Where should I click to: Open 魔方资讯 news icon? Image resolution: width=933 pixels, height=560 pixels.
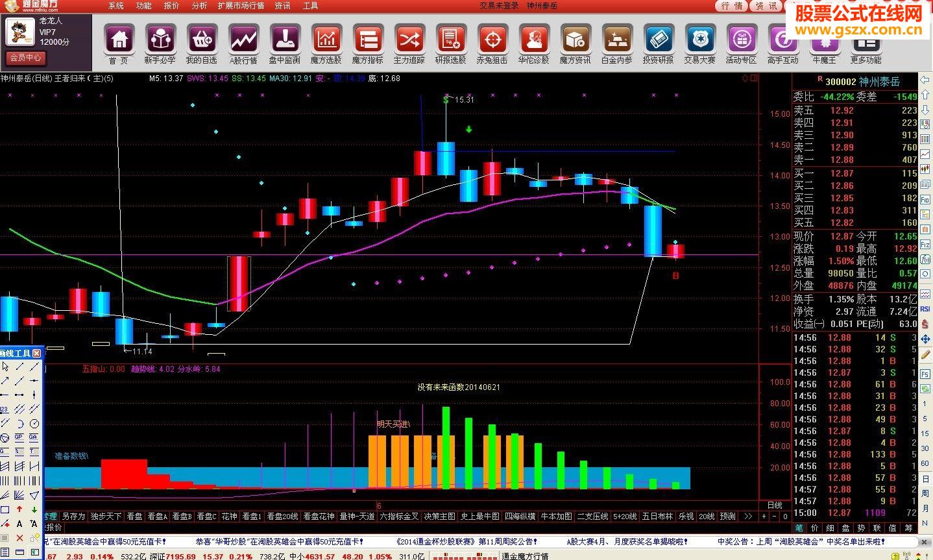tap(575, 38)
